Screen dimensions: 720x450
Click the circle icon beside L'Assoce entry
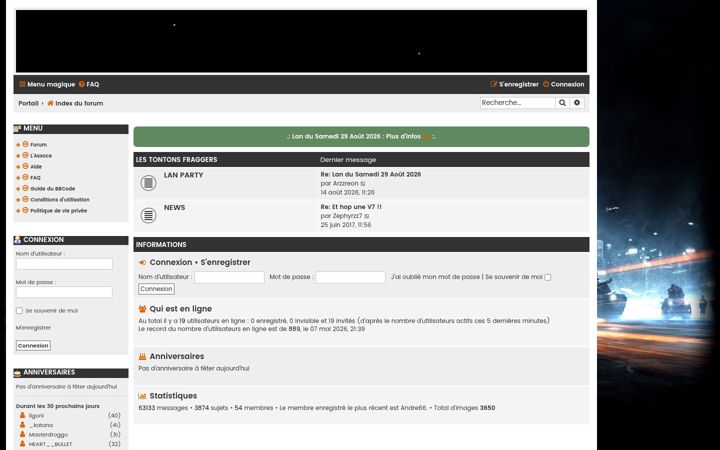click(26, 155)
